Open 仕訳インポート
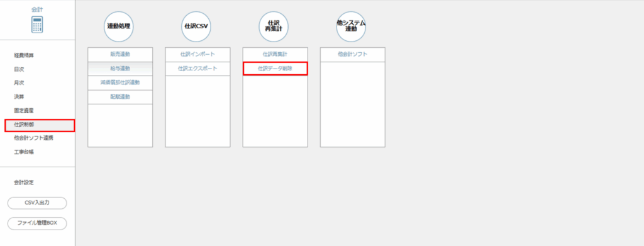The width and height of the screenshot is (644, 246). point(197,54)
